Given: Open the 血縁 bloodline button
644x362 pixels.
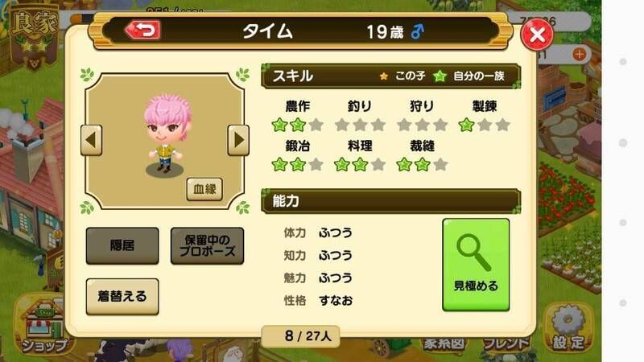Looking at the screenshot, I should click(204, 189).
